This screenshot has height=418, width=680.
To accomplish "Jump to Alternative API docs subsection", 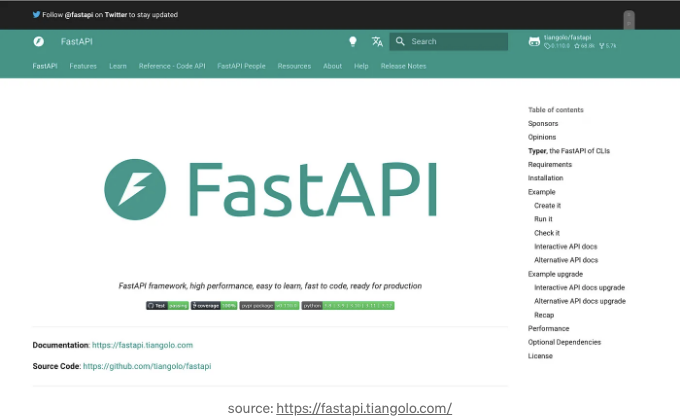I will 566,260.
